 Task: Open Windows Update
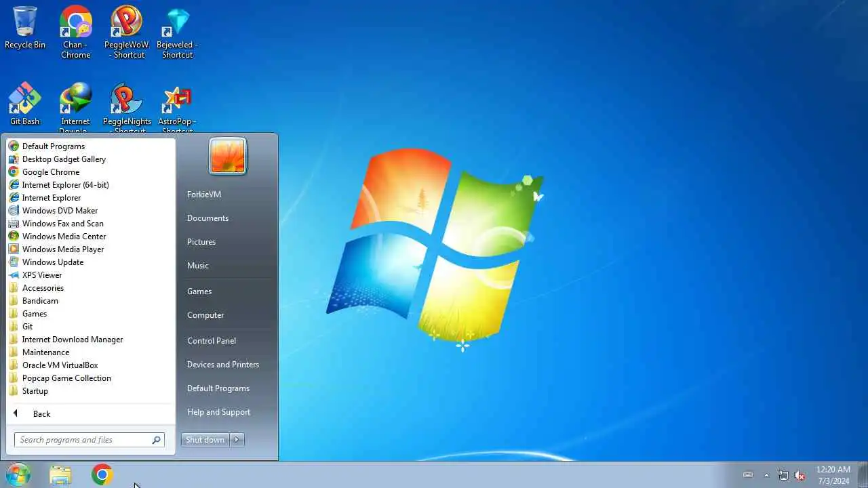[x=91, y=262]
